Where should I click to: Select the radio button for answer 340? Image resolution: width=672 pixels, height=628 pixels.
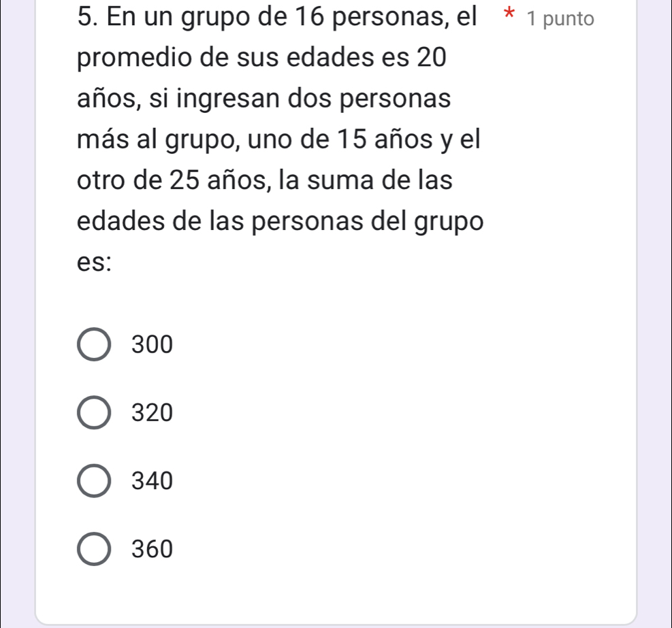pyautogui.click(x=93, y=481)
